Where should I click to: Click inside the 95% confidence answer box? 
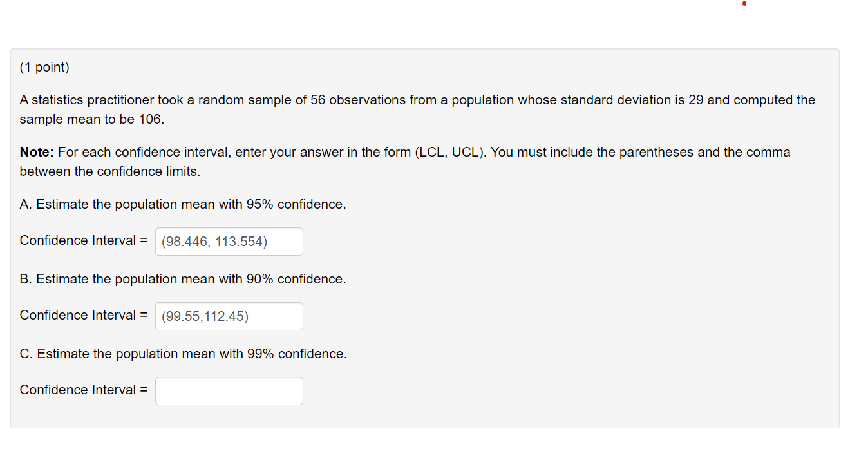click(229, 241)
